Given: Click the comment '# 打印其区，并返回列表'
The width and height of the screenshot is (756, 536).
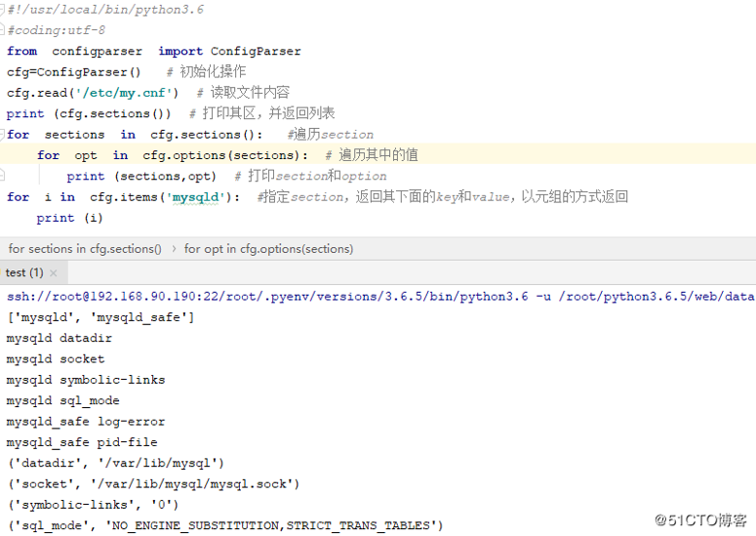Looking at the screenshot, I should 261,113.
